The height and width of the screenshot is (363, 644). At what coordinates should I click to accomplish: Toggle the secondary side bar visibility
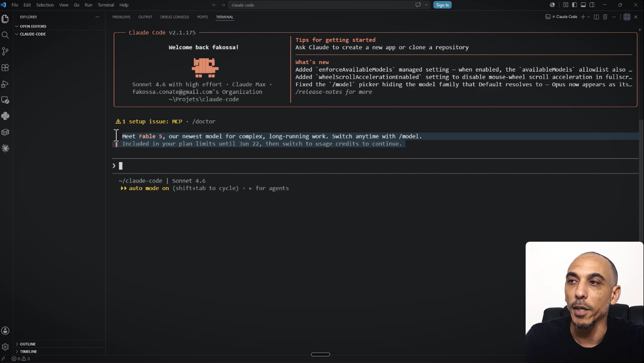tap(592, 5)
